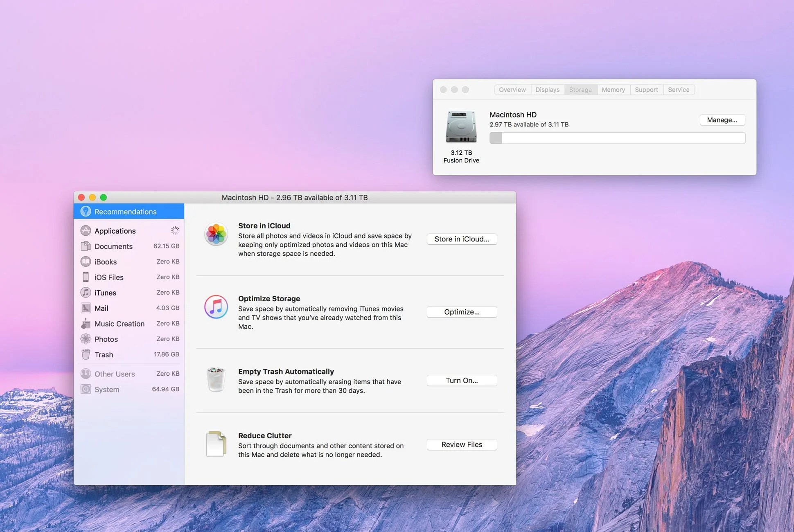
Task: Close the storage management window with red button
Action: [81, 197]
